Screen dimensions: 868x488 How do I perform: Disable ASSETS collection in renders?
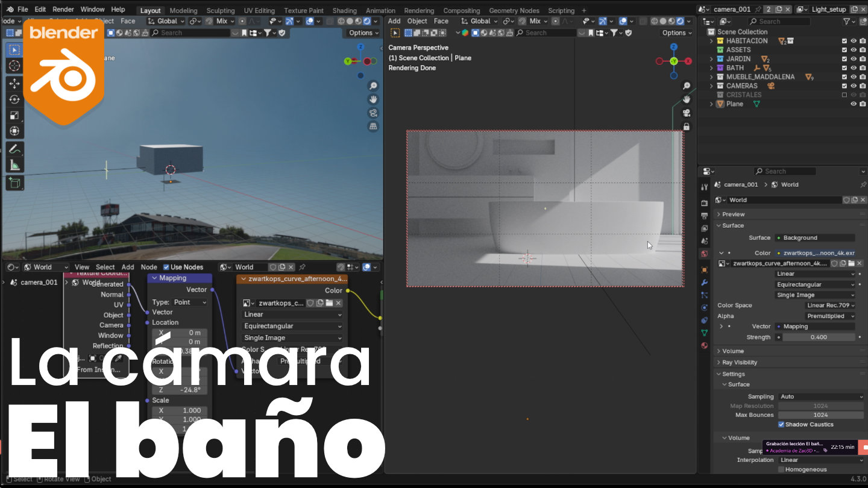(x=863, y=50)
